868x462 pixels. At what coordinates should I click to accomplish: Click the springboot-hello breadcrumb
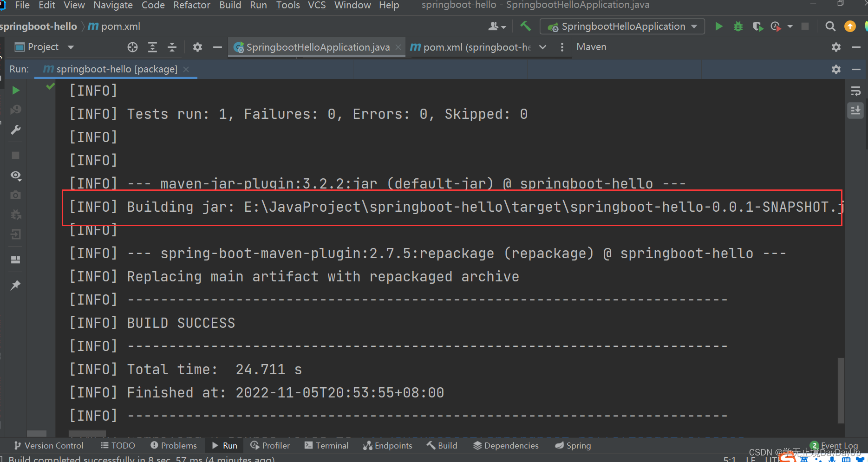point(39,26)
